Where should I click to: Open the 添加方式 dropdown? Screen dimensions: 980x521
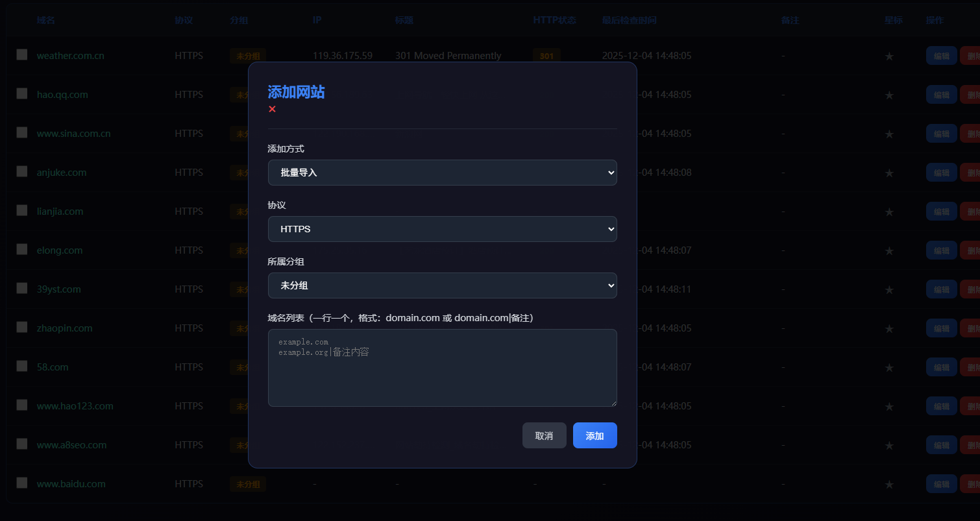[x=442, y=173]
